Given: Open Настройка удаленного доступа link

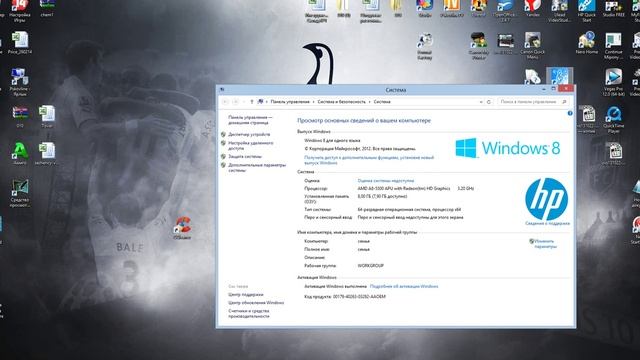Looking at the screenshot, I should point(251,146).
